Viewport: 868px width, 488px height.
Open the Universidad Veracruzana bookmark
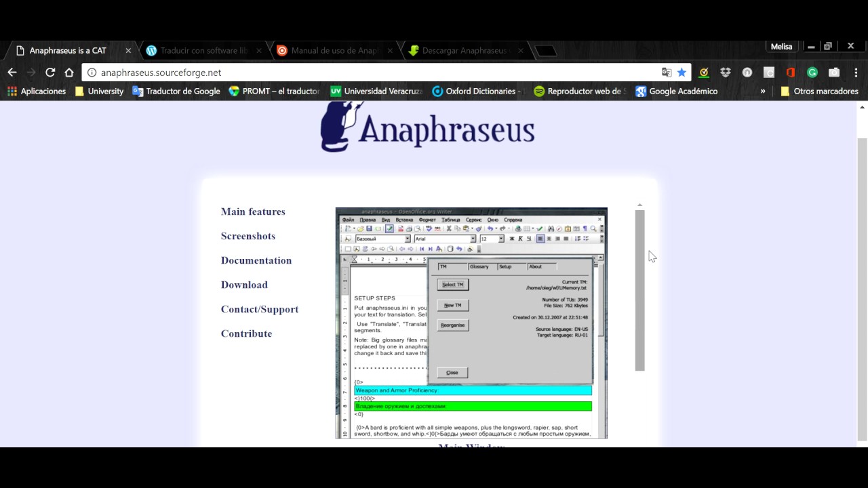(x=376, y=91)
